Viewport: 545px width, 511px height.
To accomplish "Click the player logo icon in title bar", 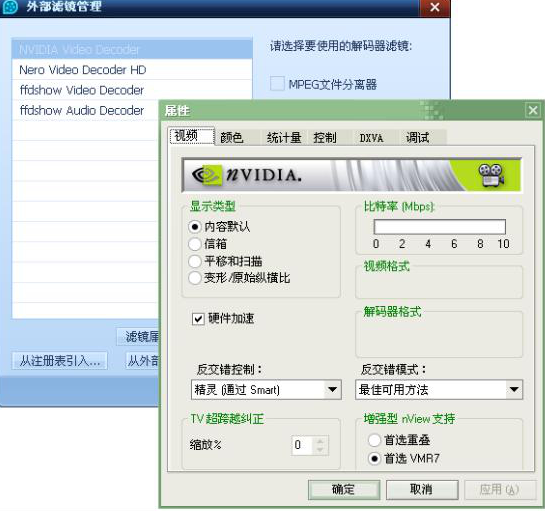I will [x=10, y=7].
